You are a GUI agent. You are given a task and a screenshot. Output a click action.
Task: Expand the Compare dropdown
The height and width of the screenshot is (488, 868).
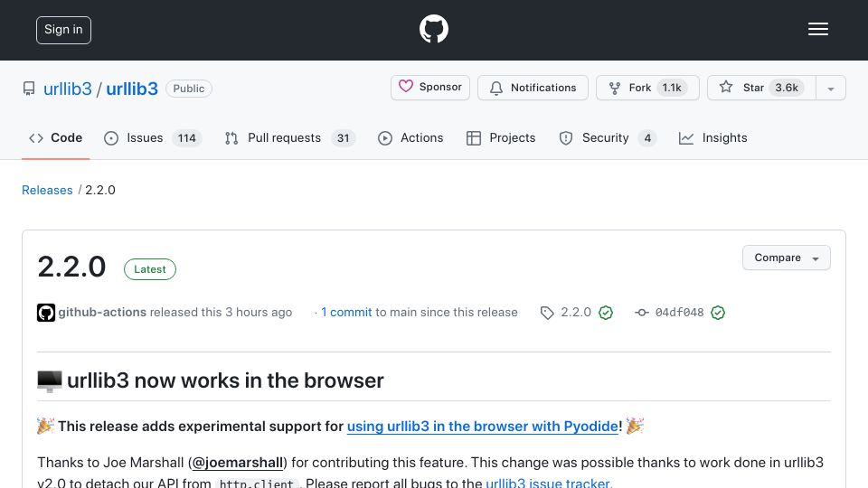tap(786, 258)
